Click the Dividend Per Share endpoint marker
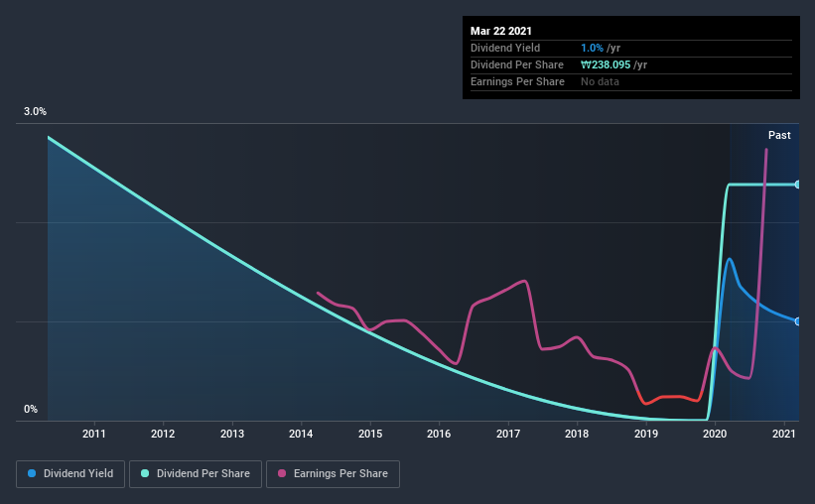The image size is (815, 504). (797, 185)
